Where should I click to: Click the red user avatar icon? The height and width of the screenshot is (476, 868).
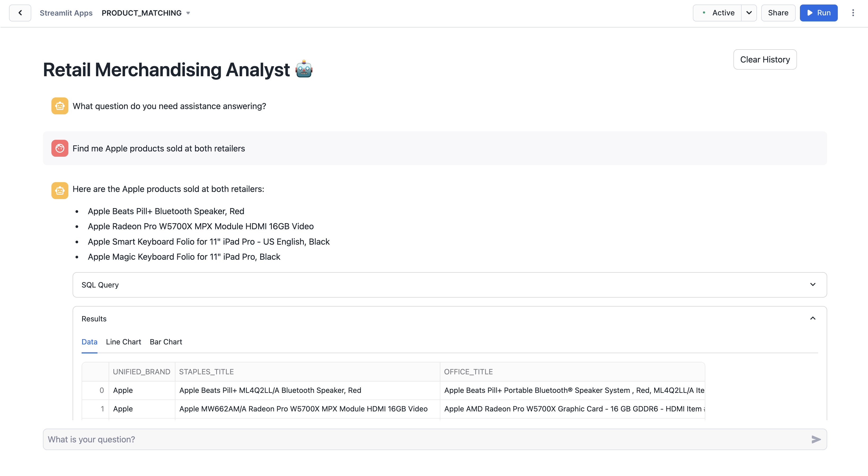(60, 149)
